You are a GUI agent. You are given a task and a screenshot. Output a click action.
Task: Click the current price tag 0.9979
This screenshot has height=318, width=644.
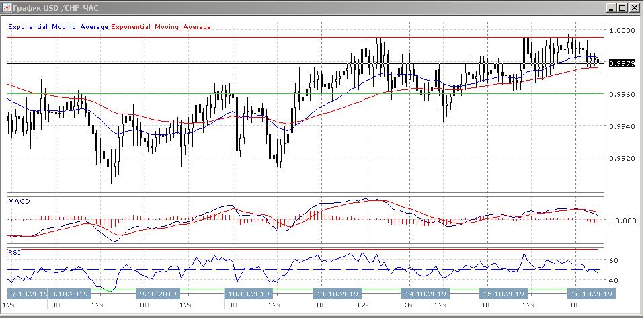pyautogui.click(x=620, y=63)
